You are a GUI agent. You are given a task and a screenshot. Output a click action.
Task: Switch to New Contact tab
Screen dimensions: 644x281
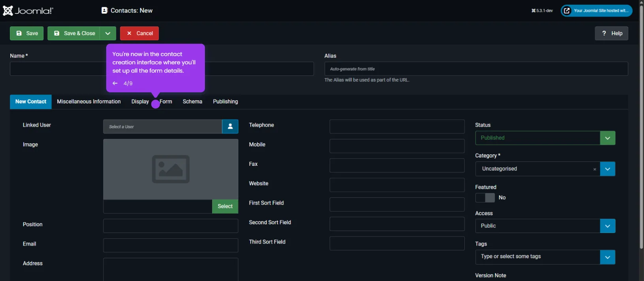point(31,102)
